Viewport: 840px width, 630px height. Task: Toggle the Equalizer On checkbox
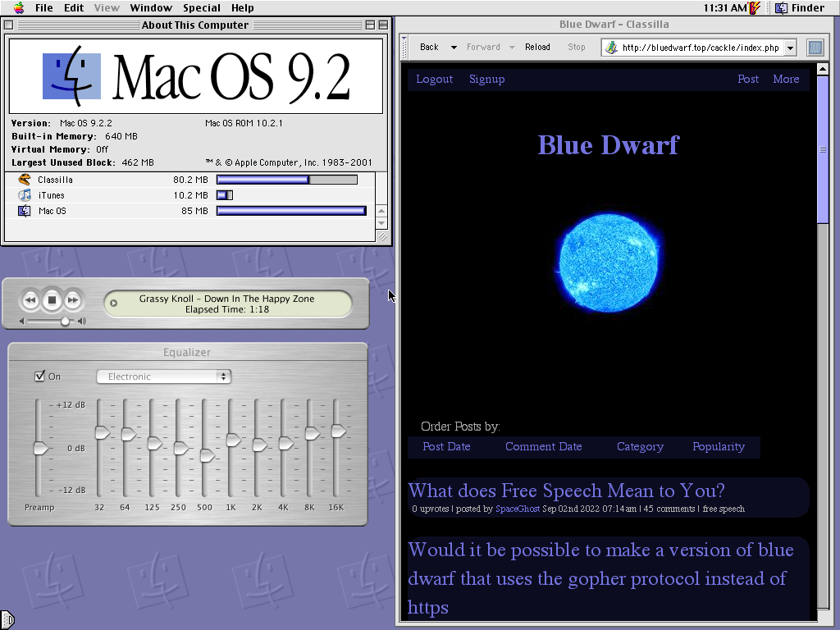pyautogui.click(x=39, y=376)
